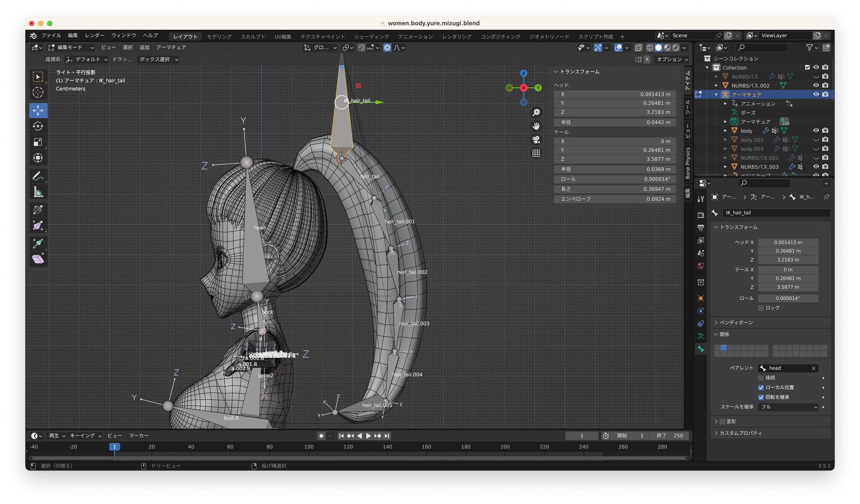The image size is (860, 504).
Task: Select the 3D Cursor tool
Action: [38, 92]
